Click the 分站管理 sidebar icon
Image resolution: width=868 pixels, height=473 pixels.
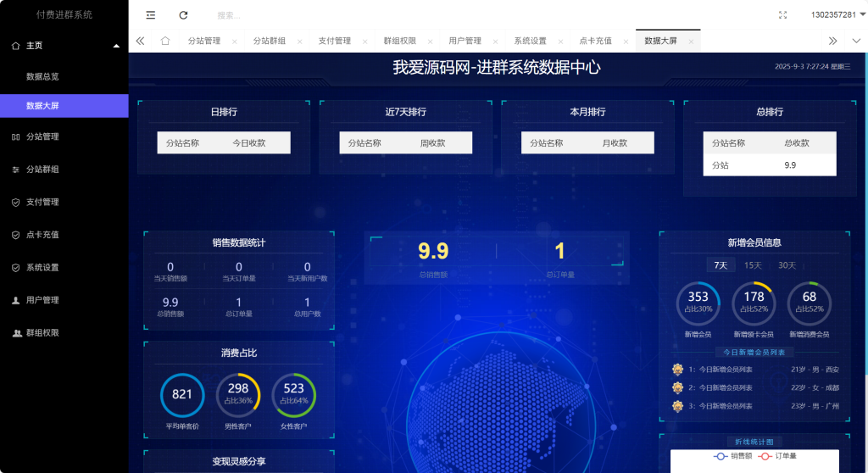tap(15, 136)
